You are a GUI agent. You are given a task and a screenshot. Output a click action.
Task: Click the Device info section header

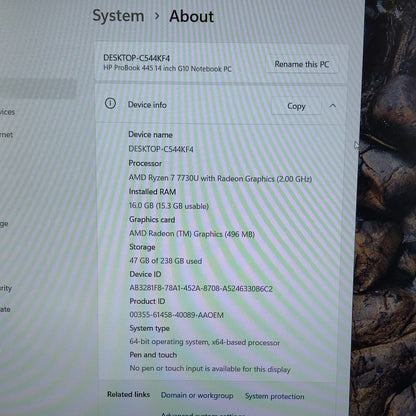click(221, 105)
